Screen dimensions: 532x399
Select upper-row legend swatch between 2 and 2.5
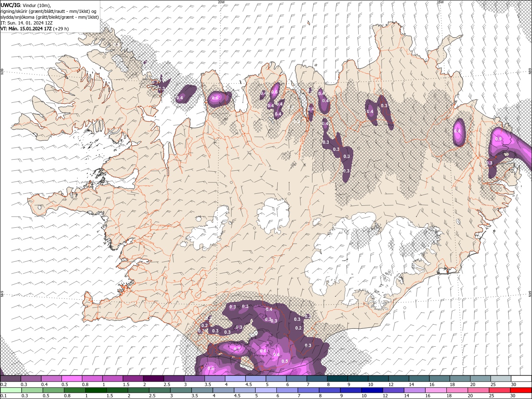(153, 379)
